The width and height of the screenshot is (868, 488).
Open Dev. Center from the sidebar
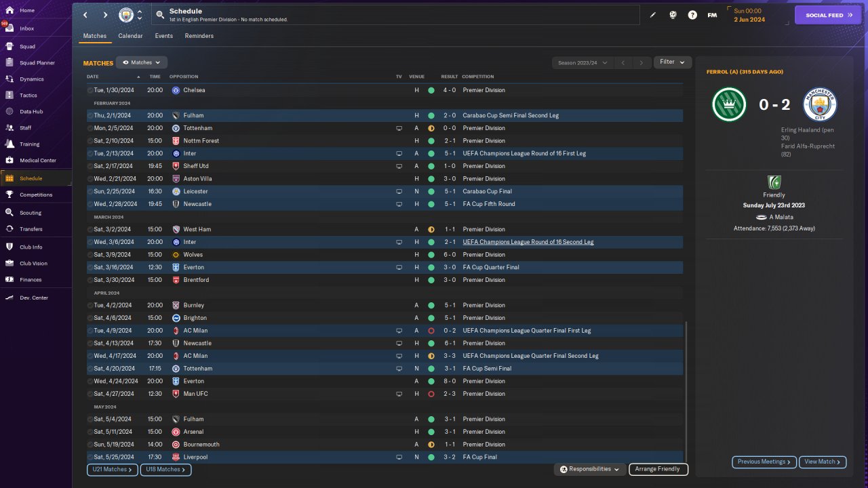pos(35,298)
